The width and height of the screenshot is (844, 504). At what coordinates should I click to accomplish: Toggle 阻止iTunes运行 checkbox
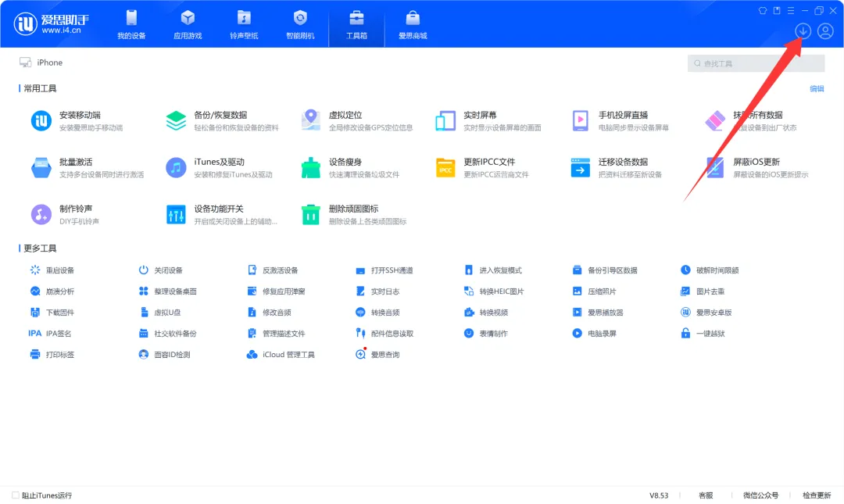point(16,495)
